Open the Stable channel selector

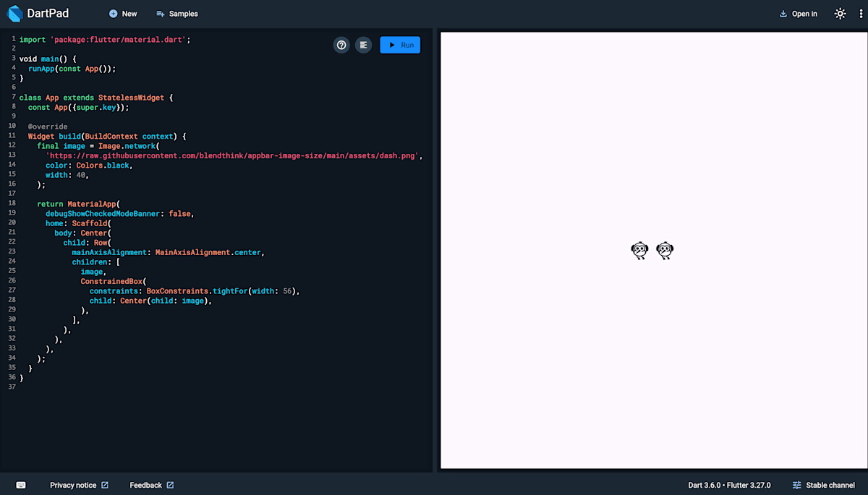click(823, 485)
